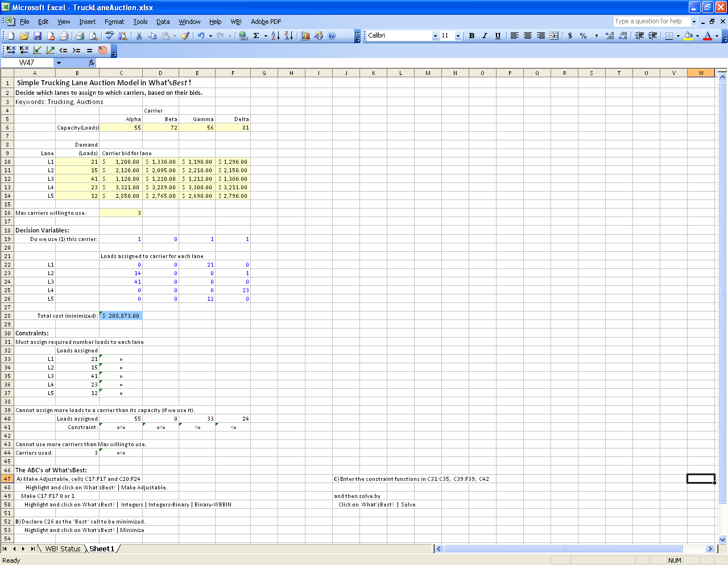Toggle Underline formatting

498,36
